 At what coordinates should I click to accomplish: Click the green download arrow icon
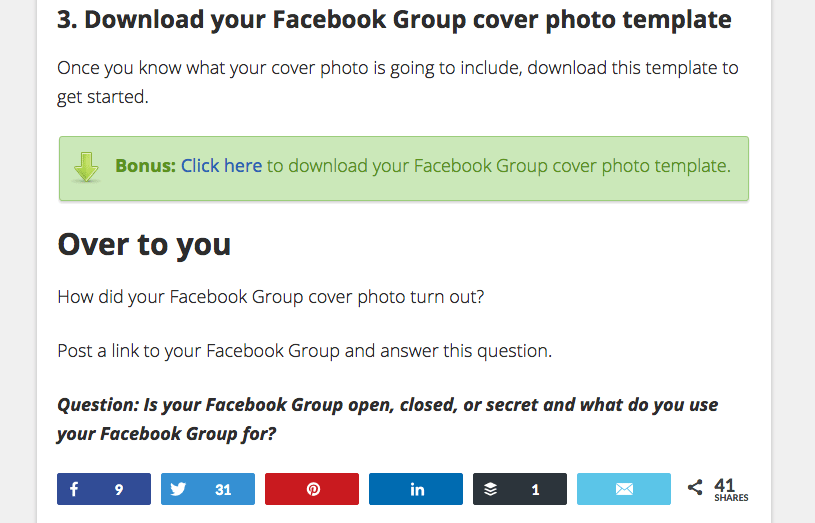point(86,167)
